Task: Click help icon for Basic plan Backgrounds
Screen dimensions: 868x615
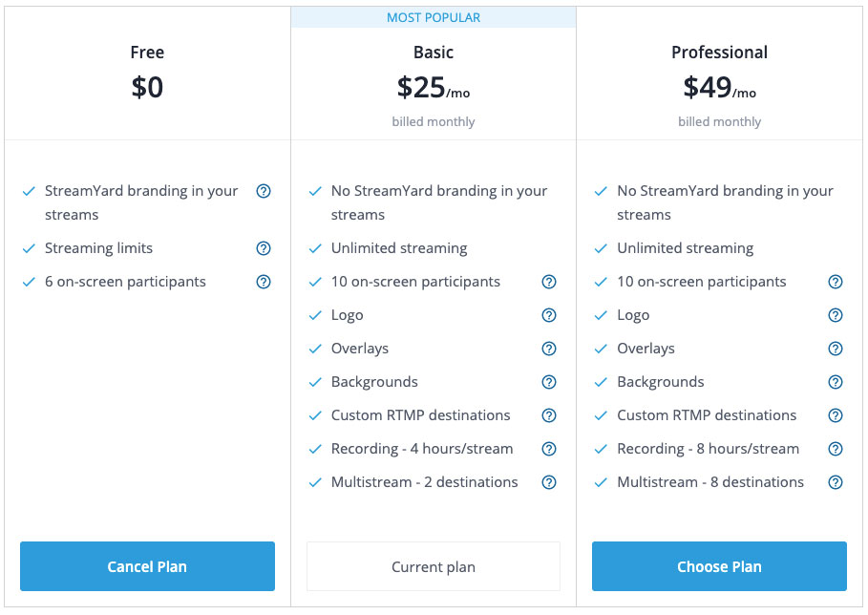Action: (x=549, y=382)
